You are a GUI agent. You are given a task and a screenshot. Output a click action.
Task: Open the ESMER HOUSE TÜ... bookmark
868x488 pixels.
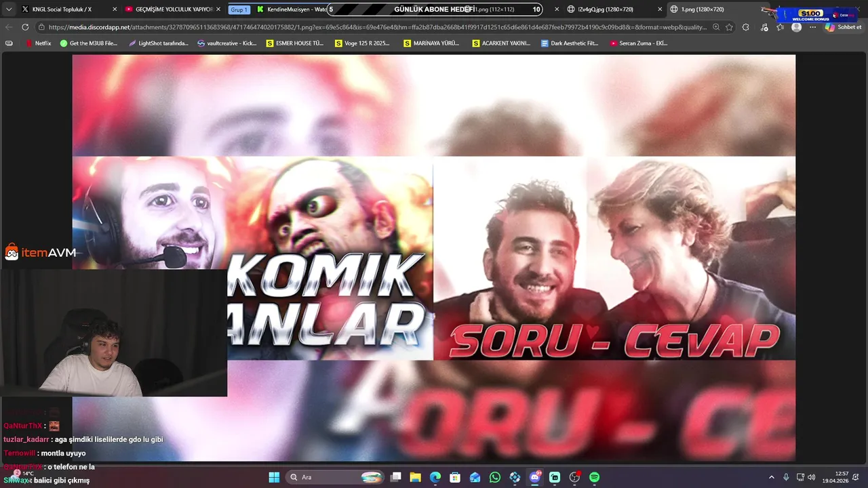tap(295, 43)
